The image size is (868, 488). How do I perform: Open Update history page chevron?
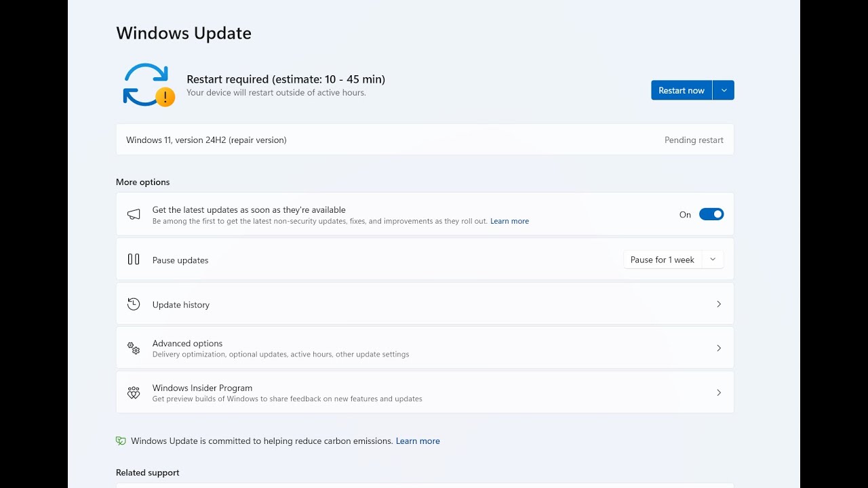click(x=719, y=304)
